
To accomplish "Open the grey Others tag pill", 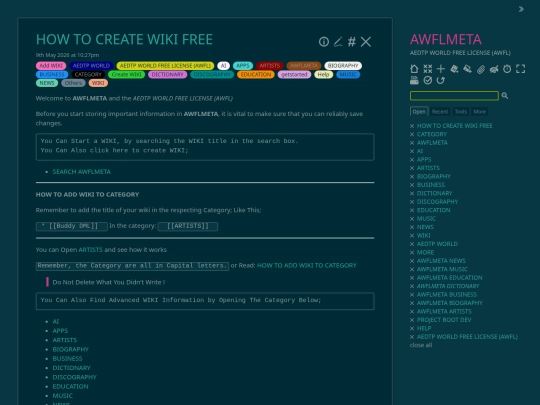I will point(73,83).
